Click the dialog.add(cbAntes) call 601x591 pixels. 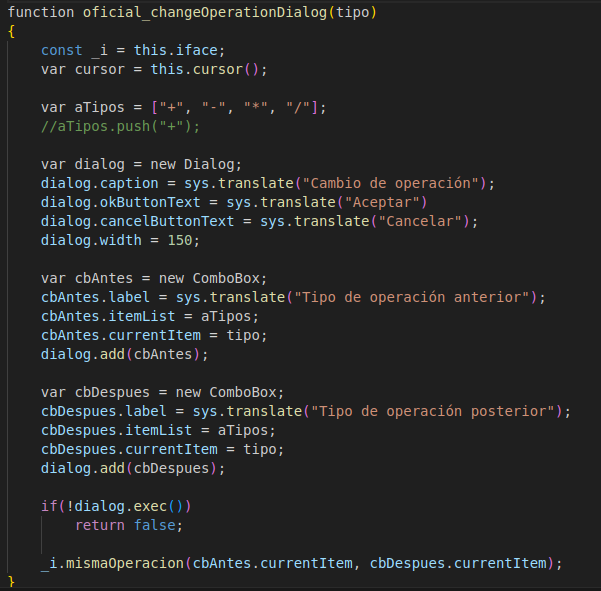[125, 355]
